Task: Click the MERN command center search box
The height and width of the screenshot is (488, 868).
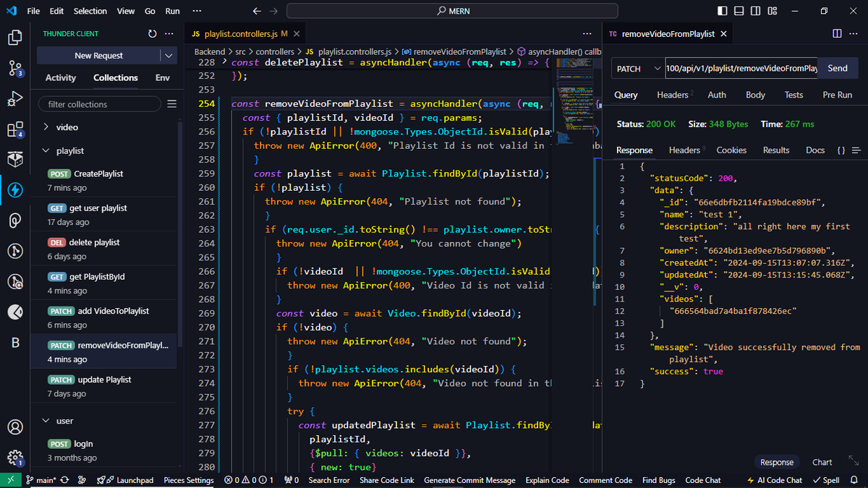Action: click(x=452, y=11)
